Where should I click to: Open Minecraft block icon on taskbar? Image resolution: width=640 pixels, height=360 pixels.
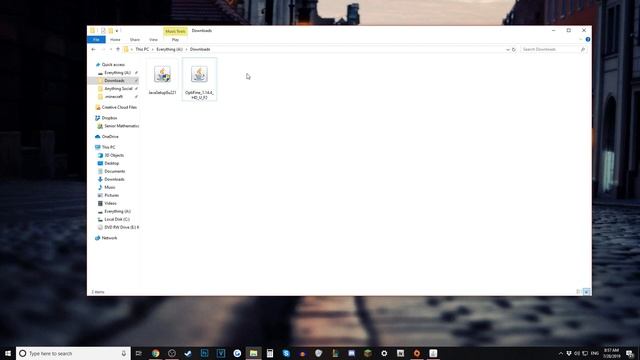click(x=368, y=353)
